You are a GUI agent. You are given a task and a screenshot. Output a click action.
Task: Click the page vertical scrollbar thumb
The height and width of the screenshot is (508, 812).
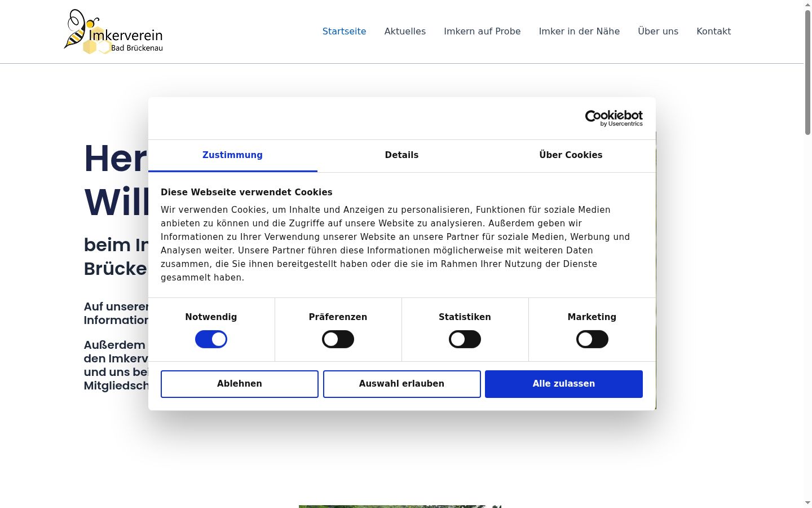tap(807, 72)
